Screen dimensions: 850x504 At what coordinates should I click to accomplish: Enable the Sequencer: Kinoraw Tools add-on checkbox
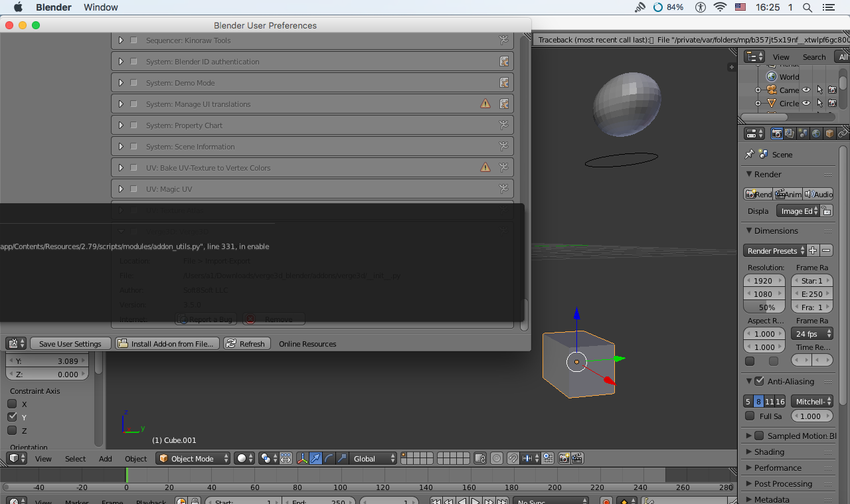point(133,41)
